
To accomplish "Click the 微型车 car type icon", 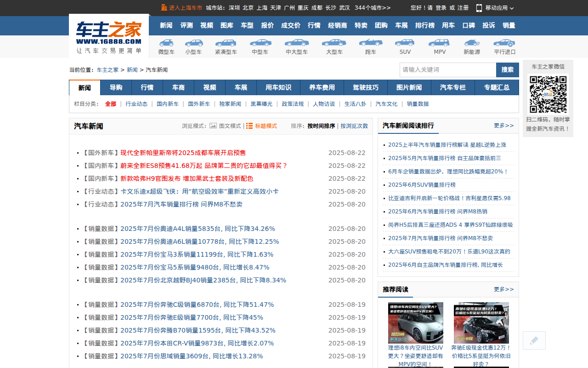I will [166, 43].
